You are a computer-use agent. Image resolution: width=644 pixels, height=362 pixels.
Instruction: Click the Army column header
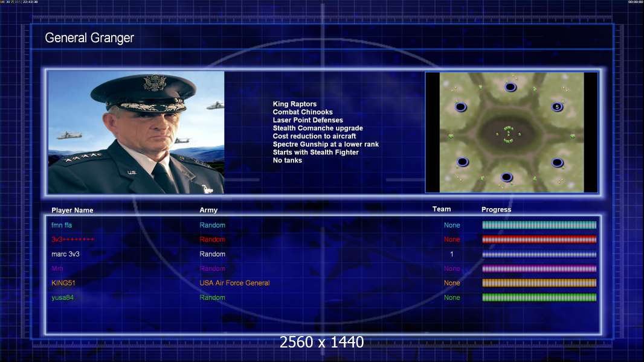click(208, 210)
